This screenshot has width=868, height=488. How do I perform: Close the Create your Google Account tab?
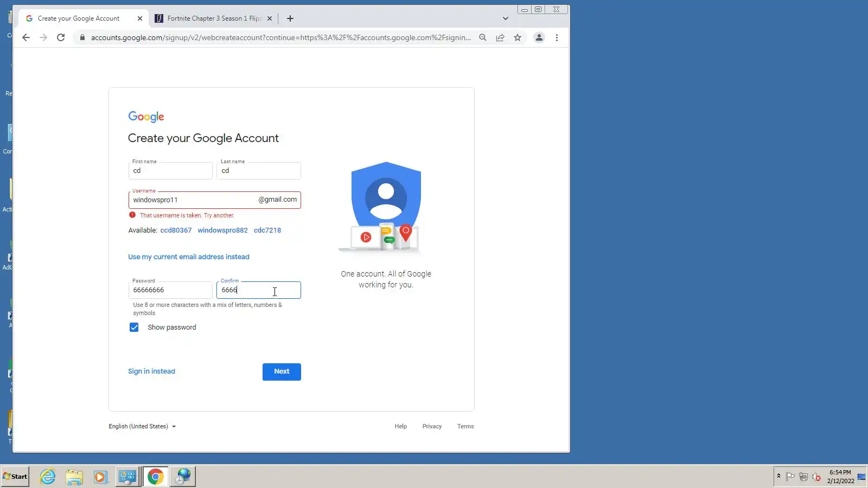coord(140,18)
